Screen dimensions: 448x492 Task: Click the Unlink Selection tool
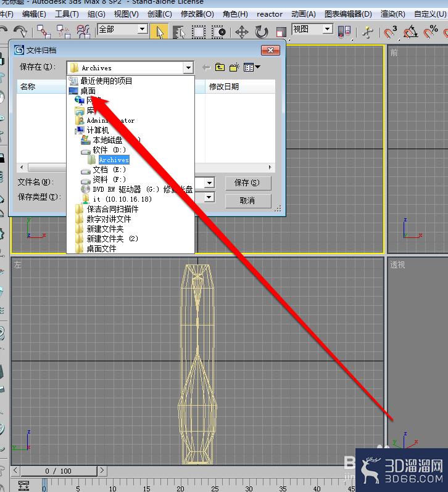point(64,31)
